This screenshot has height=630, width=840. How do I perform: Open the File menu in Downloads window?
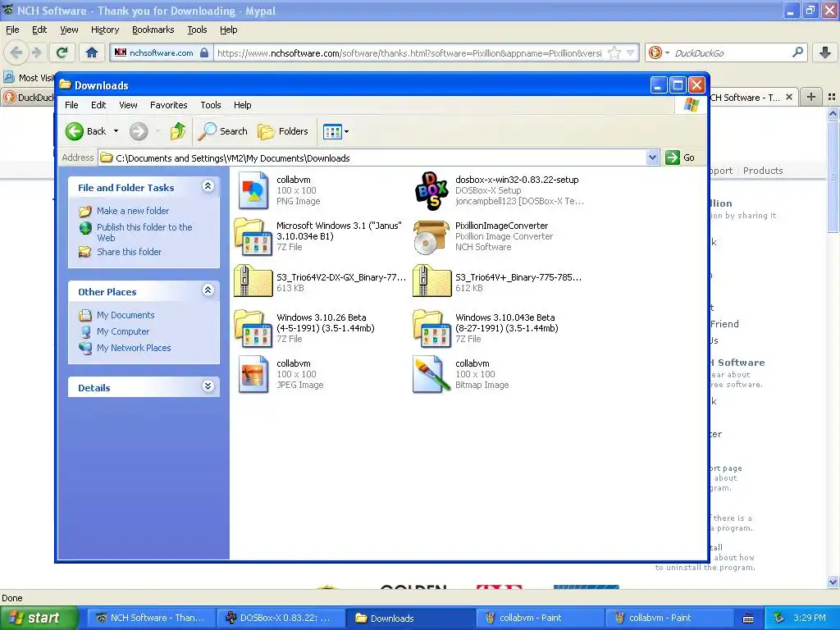pyautogui.click(x=71, y=105)
